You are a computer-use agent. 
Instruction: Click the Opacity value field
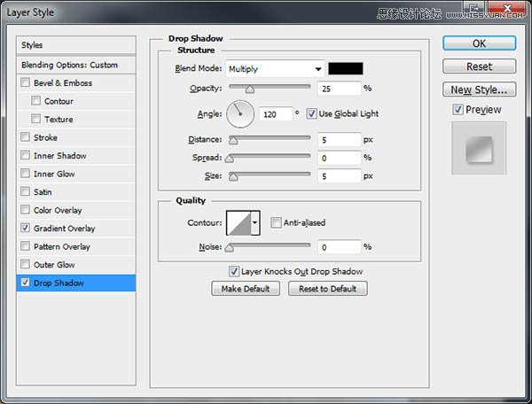pos(339,89)
